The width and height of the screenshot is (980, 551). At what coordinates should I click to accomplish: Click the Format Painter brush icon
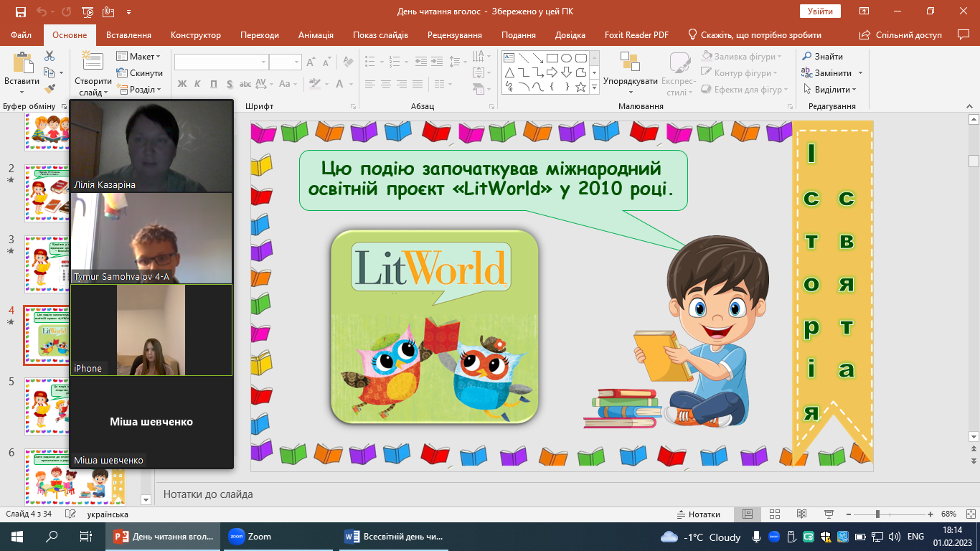coord(50,89)
